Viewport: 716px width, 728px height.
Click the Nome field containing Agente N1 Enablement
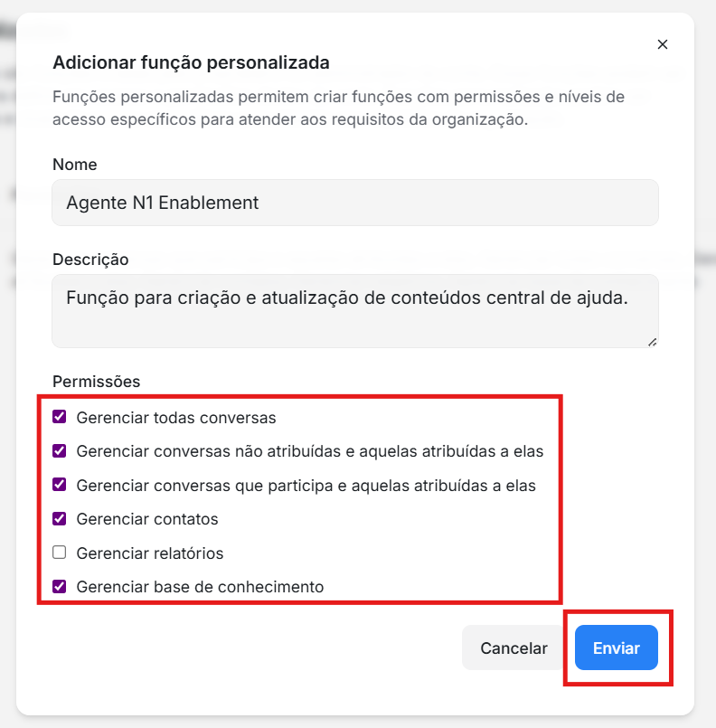pyautogui.click(x=354, y=203)
